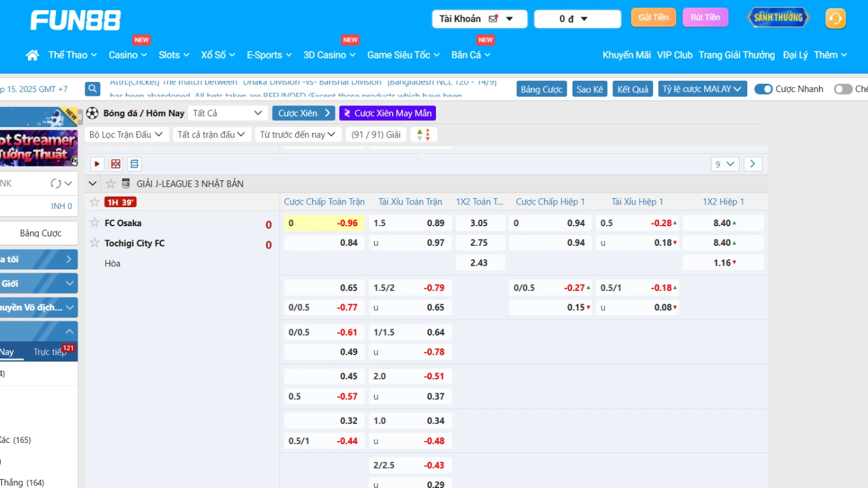Favorite the J-League 3 league star

111,184
